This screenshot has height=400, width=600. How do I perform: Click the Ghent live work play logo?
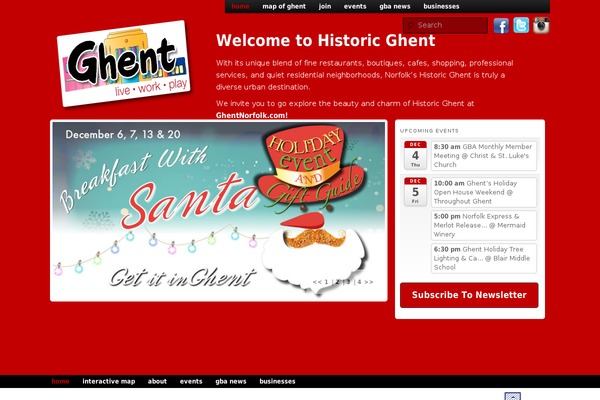pyautogui.click(x=124, y=64)
